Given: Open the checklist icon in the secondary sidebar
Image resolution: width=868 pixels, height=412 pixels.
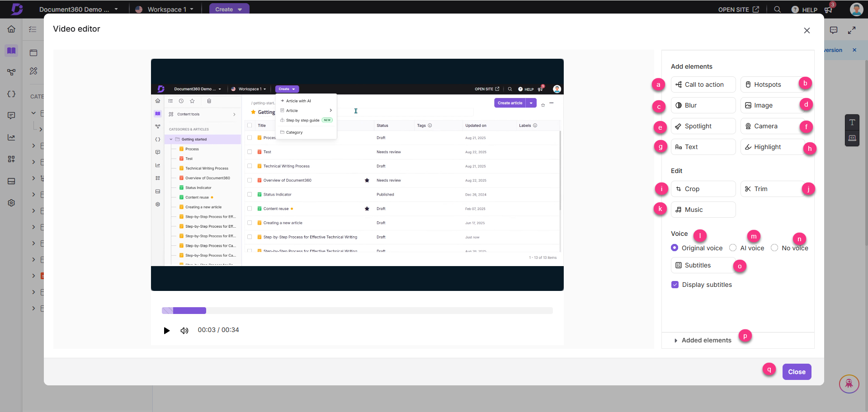Looking at the screenshot, I should click(33, 29).
